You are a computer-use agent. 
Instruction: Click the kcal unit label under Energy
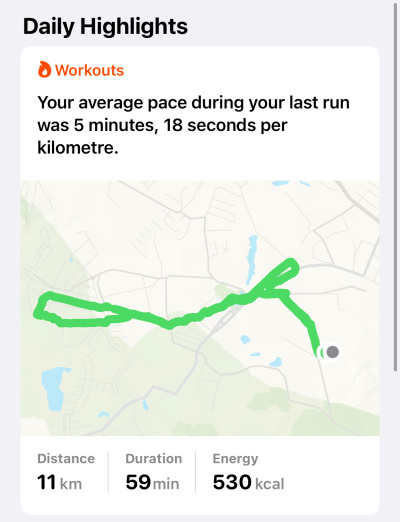(x=270, y=484)
